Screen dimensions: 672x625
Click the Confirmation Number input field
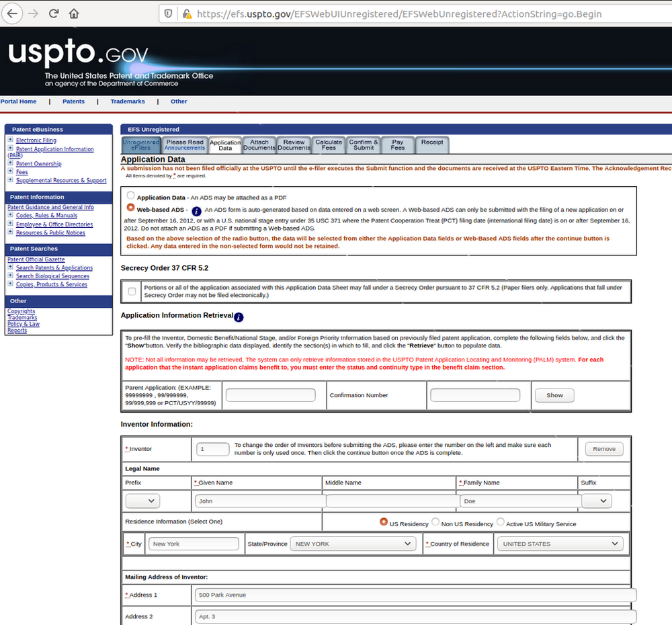pyautogui.click(x=475, y=395)
